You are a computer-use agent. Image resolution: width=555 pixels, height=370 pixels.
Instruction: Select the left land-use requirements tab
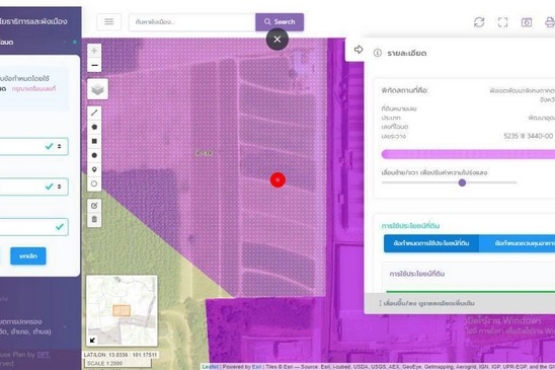coord(431,243)
